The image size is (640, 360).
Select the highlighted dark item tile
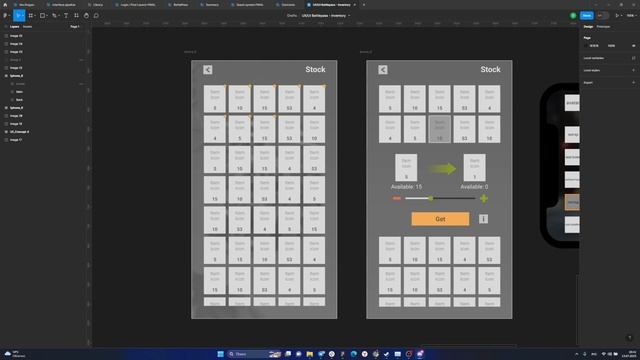point(440,129)
